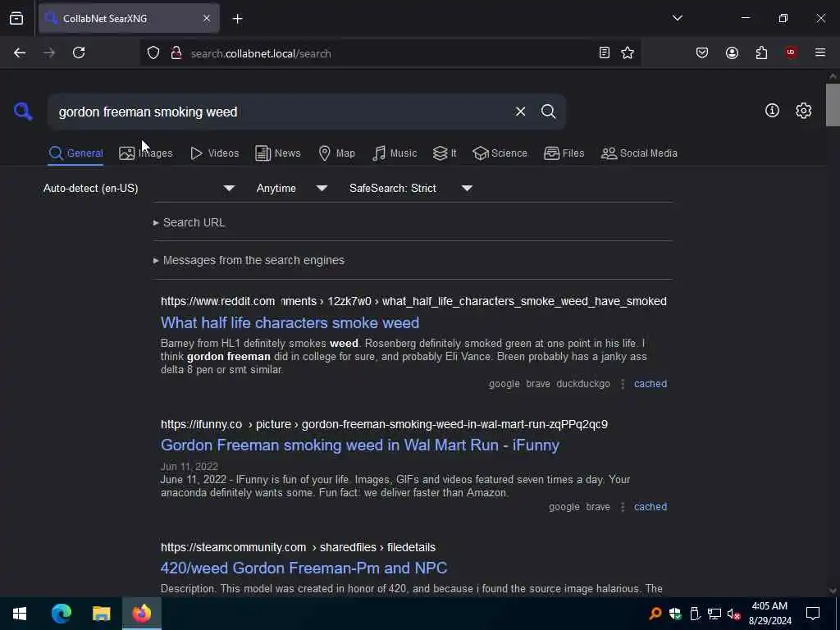
Task: View site security padlock info
Action: pyautogui.click(x=176, y=53)
